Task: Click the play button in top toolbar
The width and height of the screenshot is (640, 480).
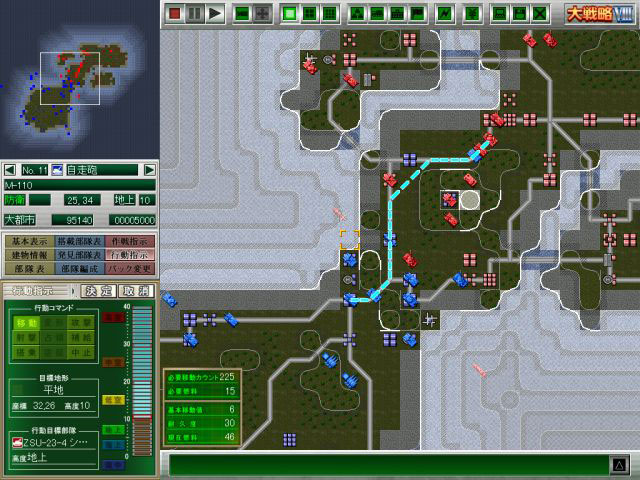Action: 215,14
